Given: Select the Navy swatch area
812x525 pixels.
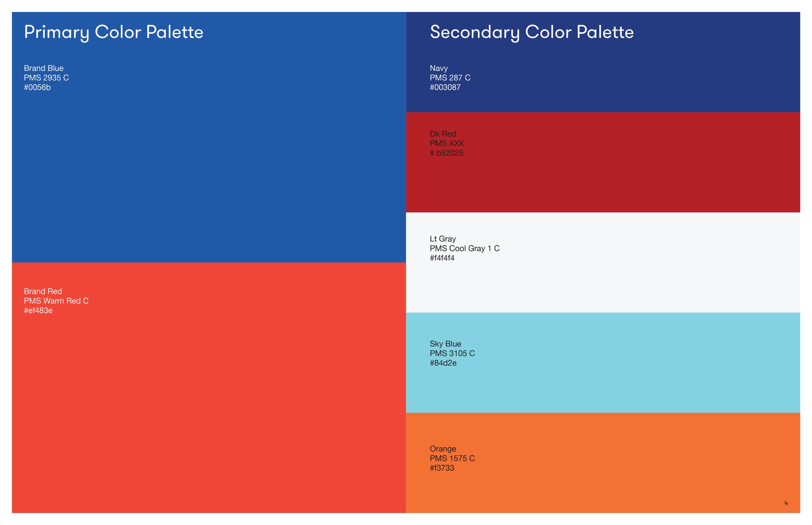Looking at the screenshot, I should (603, 62).
